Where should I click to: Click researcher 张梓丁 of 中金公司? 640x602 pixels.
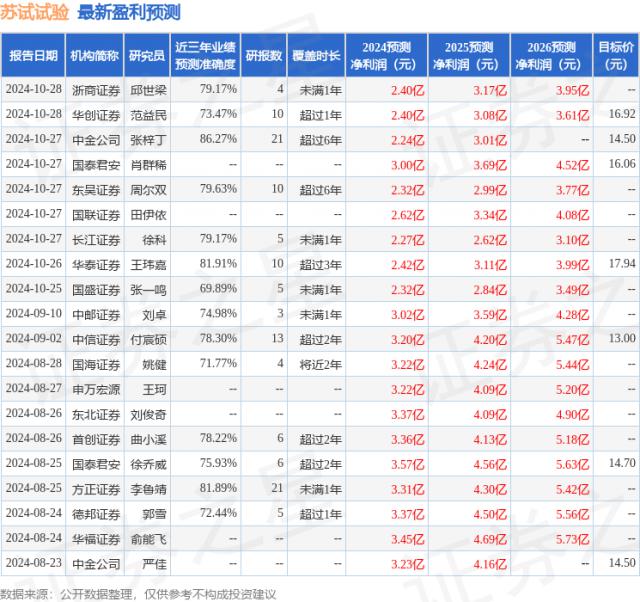pyautogui.click(x=148, y=139)
